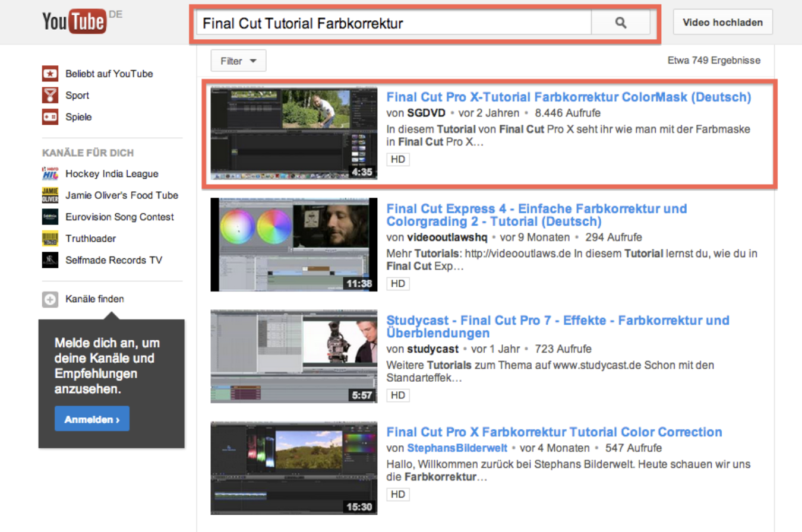
Task: Click the search text field
Action: click(393, 23)
